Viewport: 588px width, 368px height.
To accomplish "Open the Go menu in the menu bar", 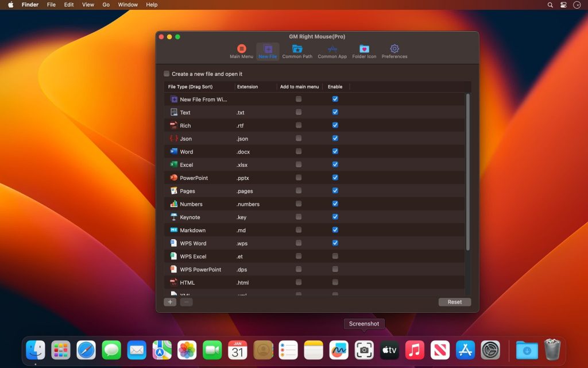I will (x=106, y=5).
